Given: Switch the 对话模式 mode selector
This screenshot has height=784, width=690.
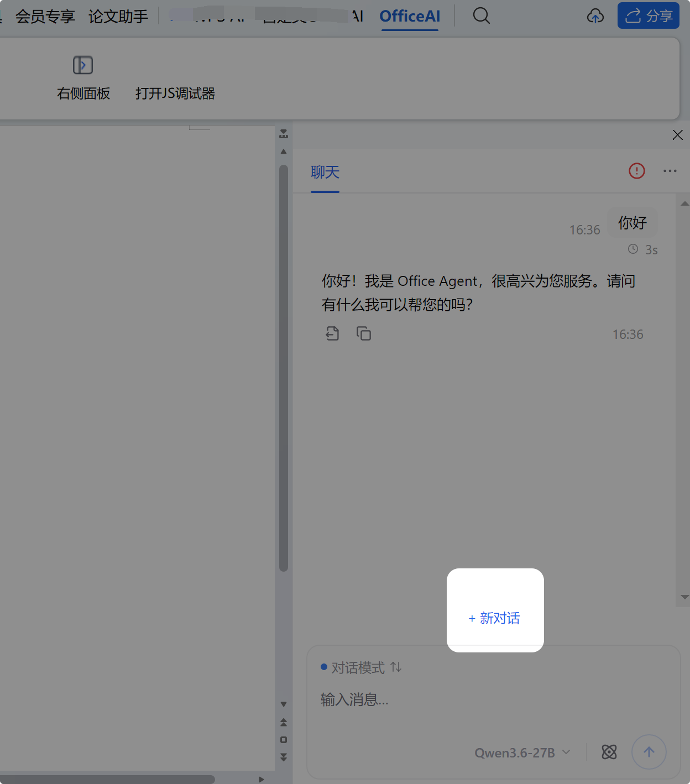Looking at the screenshot, I should point(362,668).
